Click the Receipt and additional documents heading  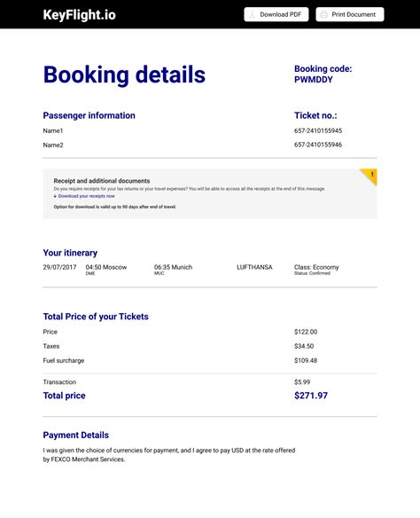102,181
